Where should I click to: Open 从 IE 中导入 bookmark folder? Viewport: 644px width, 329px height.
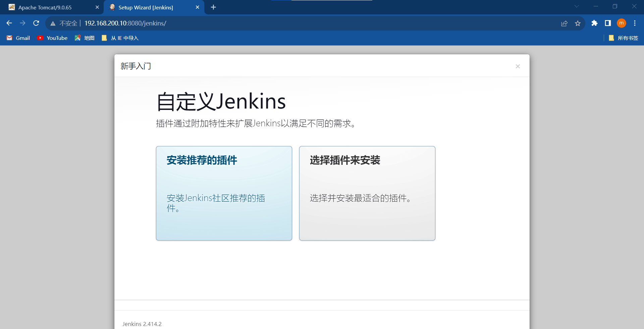tap(120, 38)
